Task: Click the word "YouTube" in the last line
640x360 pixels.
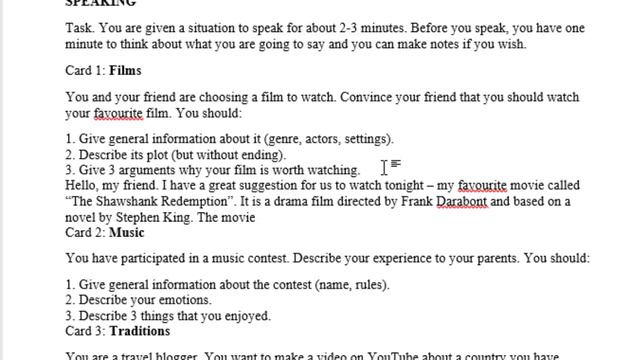Action: click(x=393, y=356)
